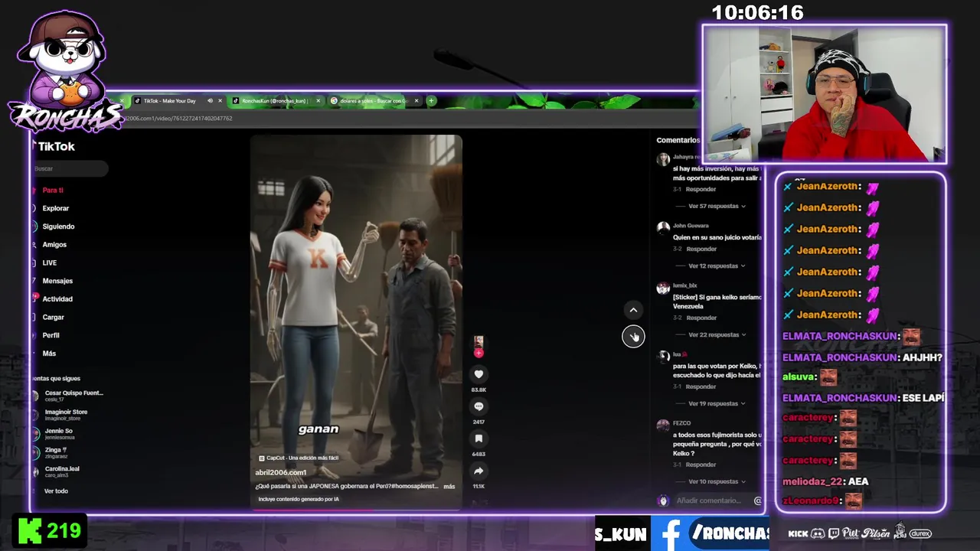Click the Comentarios heading
980x551 pixels.
click(x=678, y=140)
